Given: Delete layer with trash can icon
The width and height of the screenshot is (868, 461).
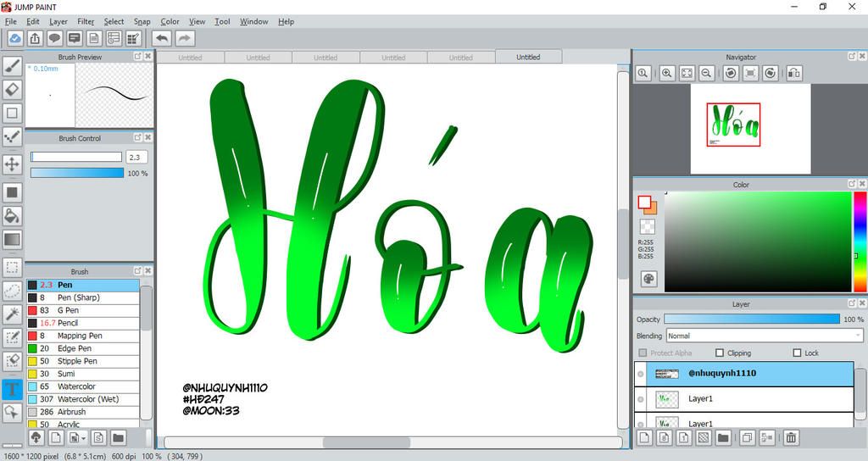Looking at the screenshot, I should pos(791,438).
